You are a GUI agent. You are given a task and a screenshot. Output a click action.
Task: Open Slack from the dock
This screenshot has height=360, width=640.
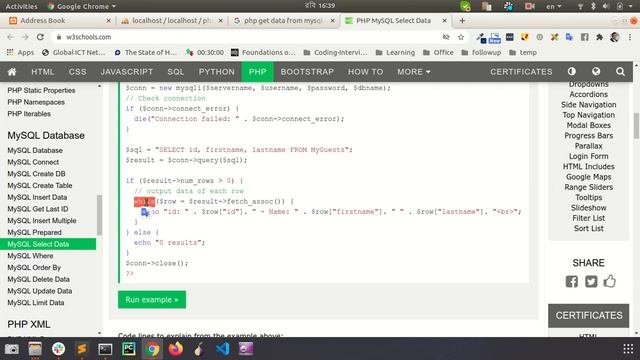pos(58,349)
